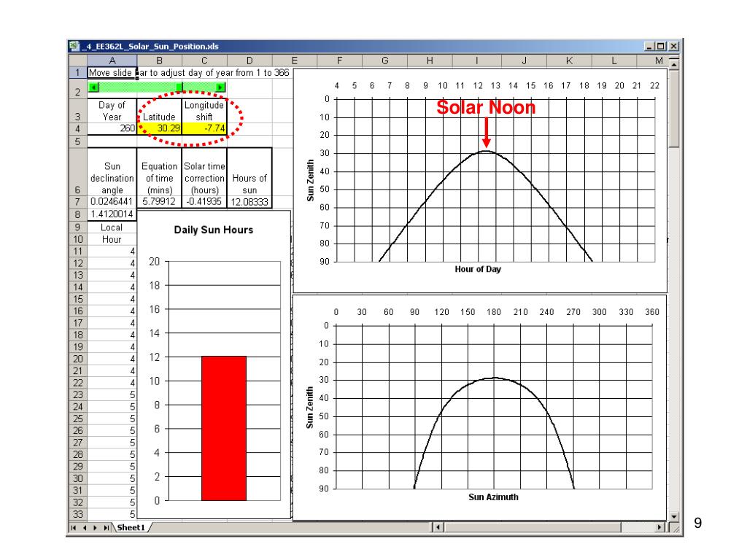Screen dimensions: 747x560
Task: Click the slider's left green arrow button
Action: point(94,87)
